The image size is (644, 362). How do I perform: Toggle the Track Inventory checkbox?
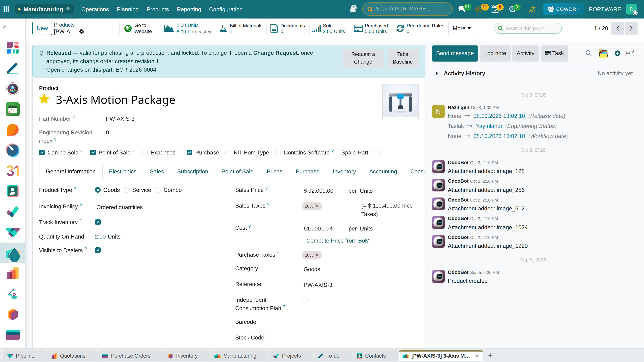click(x=98, y=222)
